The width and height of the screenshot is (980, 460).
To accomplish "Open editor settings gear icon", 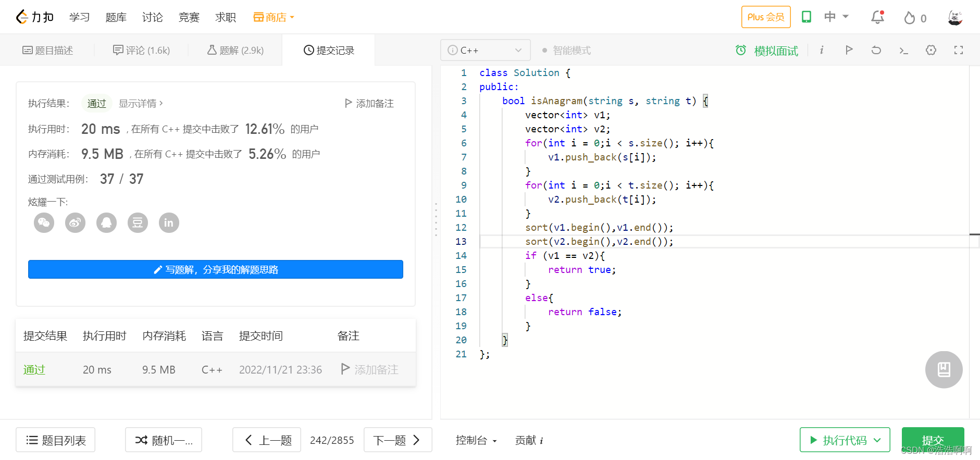I will coord(931,50).
